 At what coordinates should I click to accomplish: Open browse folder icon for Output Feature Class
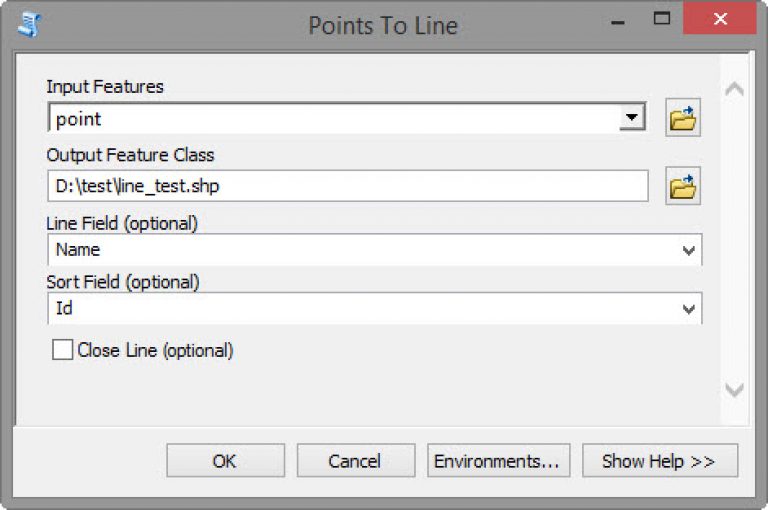tap(683, 186)
